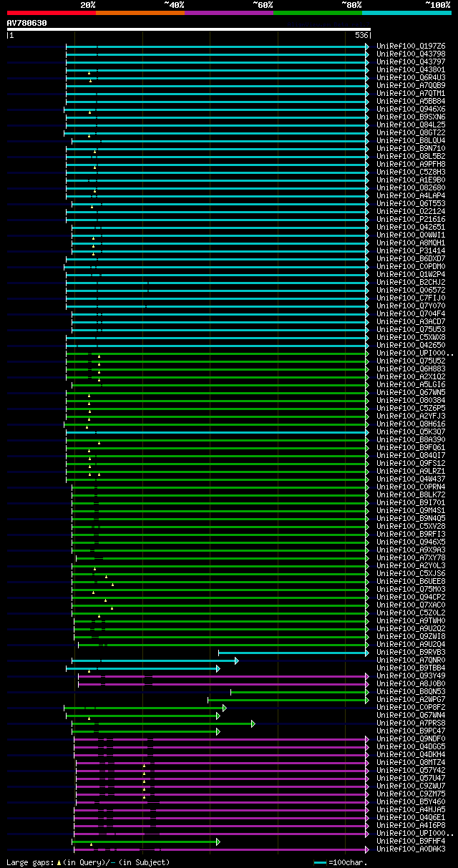
Task: Select label UniRef100_A5BB84
Action: 411,101
